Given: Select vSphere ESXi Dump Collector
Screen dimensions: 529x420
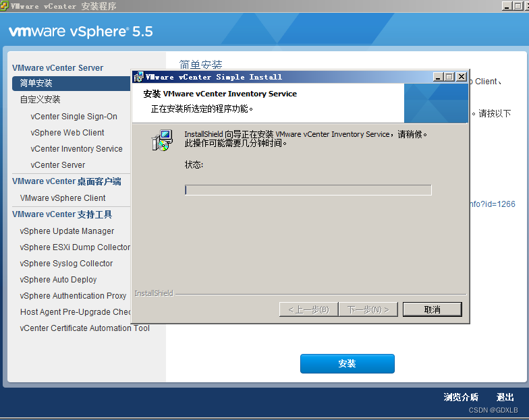Looking at the screenshot, I should point(75,247).
